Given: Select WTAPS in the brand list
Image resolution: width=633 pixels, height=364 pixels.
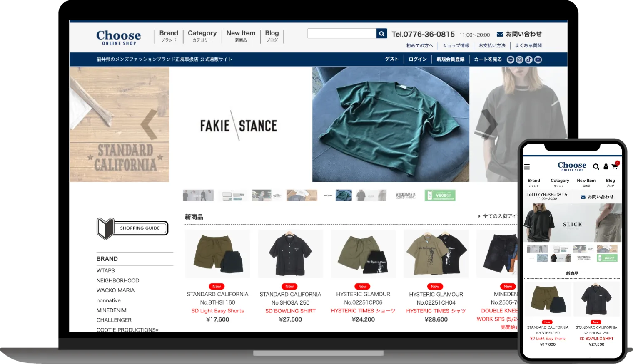Looking at the screenshot, I should click(x=106, y=270).
